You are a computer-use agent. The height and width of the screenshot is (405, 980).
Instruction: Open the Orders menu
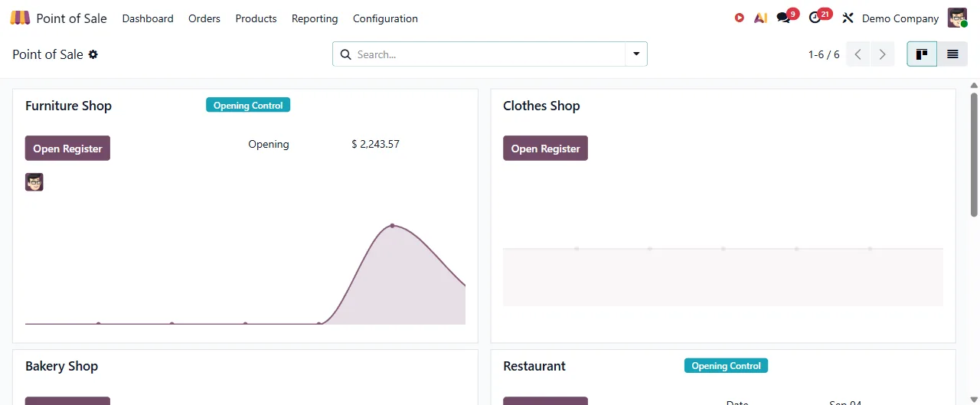pyautogui.click(x=204, y=18)
